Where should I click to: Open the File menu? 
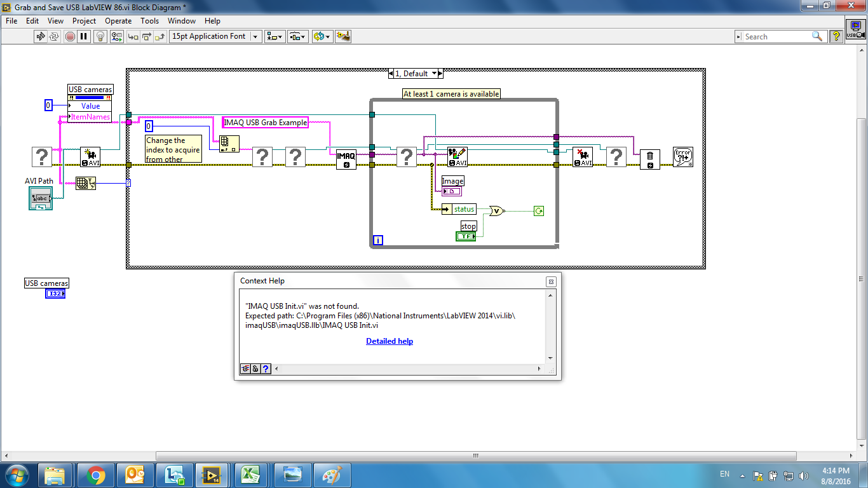[11, 21]
